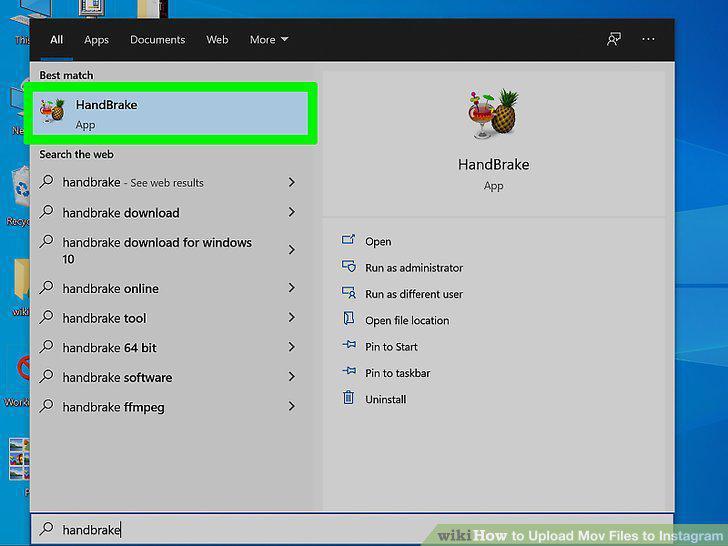Click search icon beside 'handbrake online'
Image resolution: width=728 pixels, height=546 pixels.
46,287
